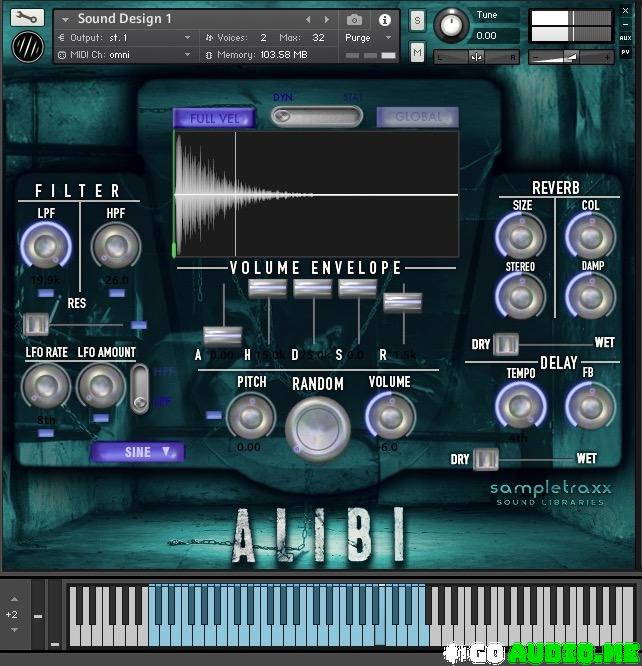Flip the HPF/LPF LFO target switch
Screen dimensions: 642x666
click(139, 389)
